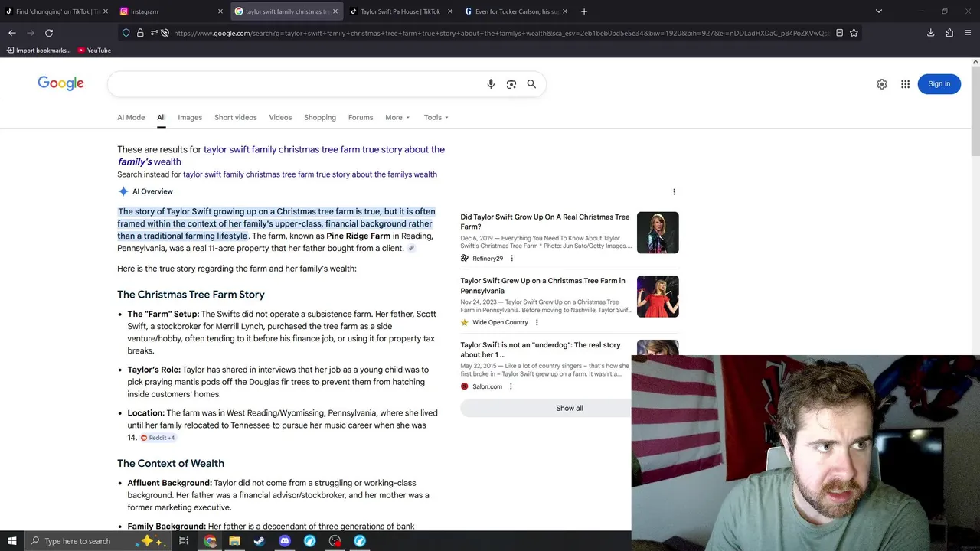Open Google quick settings gear
Screen dimensions: 980x551
[882, 84]
